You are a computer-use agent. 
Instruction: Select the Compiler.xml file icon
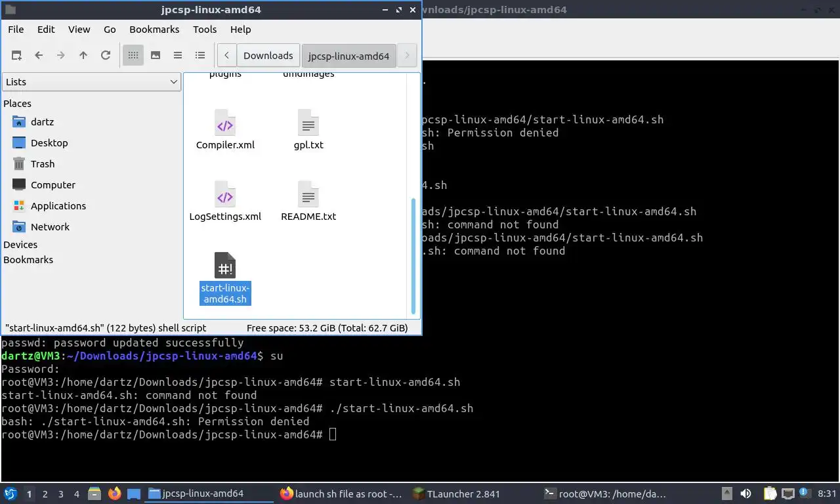(x=225, y=125)
